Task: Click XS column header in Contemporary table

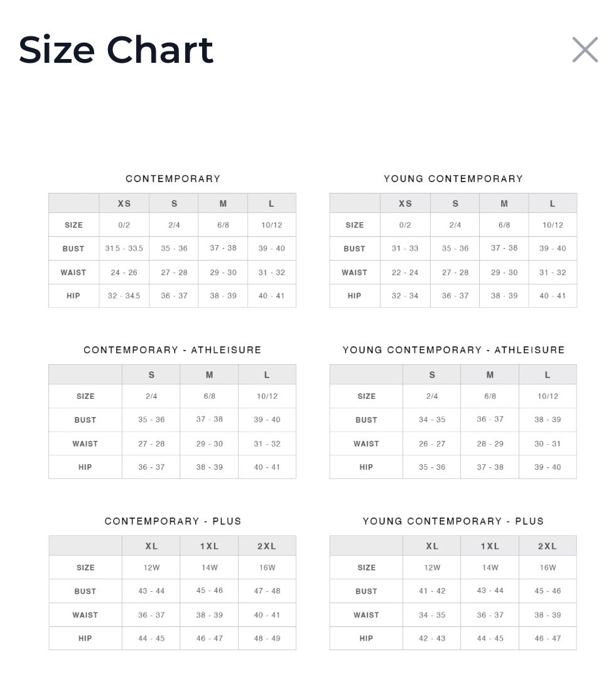Action: [124, 204]
